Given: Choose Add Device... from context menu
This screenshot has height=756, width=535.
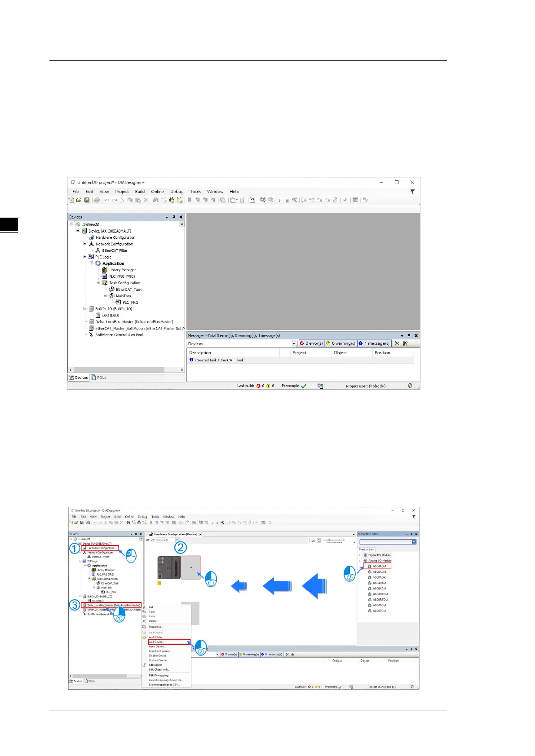Looking at the screenshot, I should pyautogui.click(x=169, y=642).
